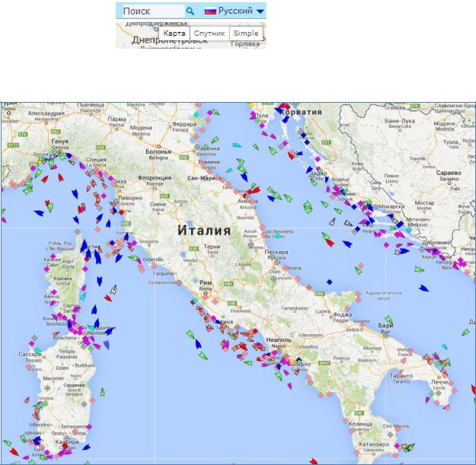Switch to the Карта map view

(x=174, y=33)
